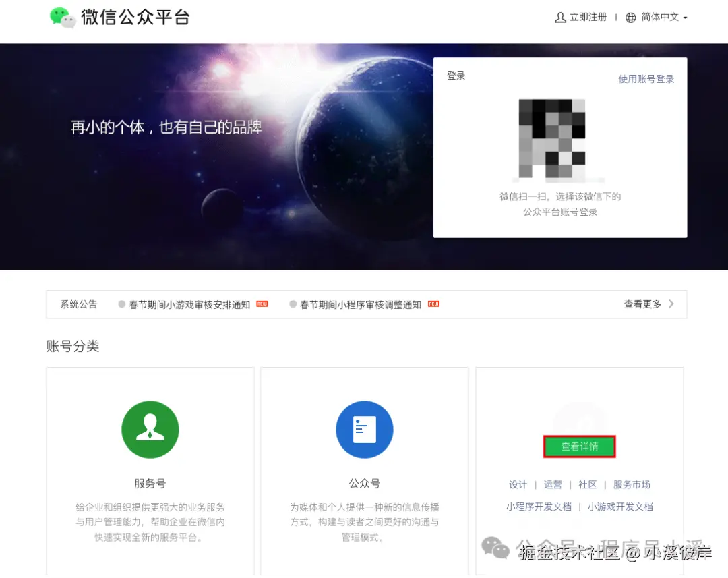Click the chevron arrow after 查看更多
This screenshot has width=728, height=578.
[x=670, y=304]
